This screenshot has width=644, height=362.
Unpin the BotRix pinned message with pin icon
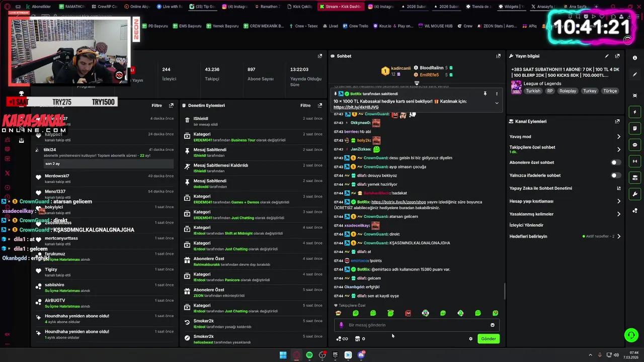485,94
